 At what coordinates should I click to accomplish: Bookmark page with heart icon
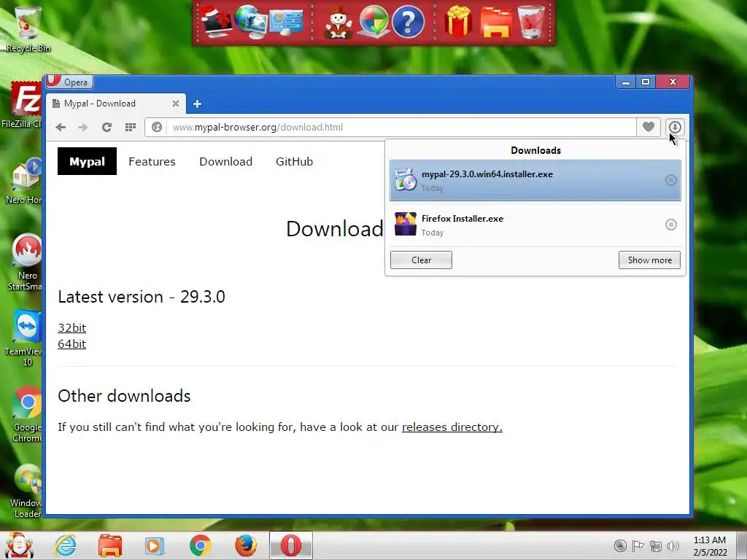(649, 127)
